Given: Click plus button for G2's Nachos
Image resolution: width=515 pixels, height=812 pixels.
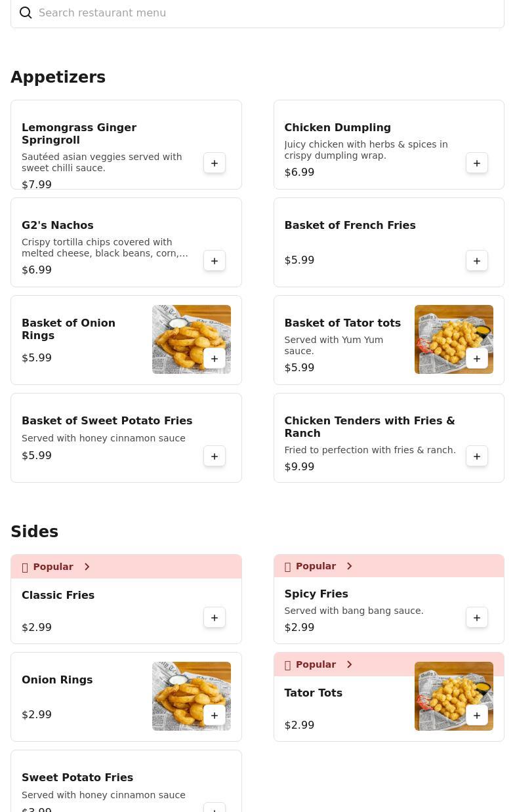Looking at the screenshot, I should 215,261.
